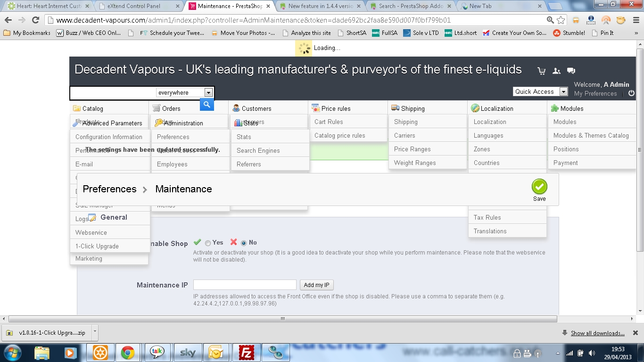Launch Windows Media Player from taskbar

(x=70, y=353)
